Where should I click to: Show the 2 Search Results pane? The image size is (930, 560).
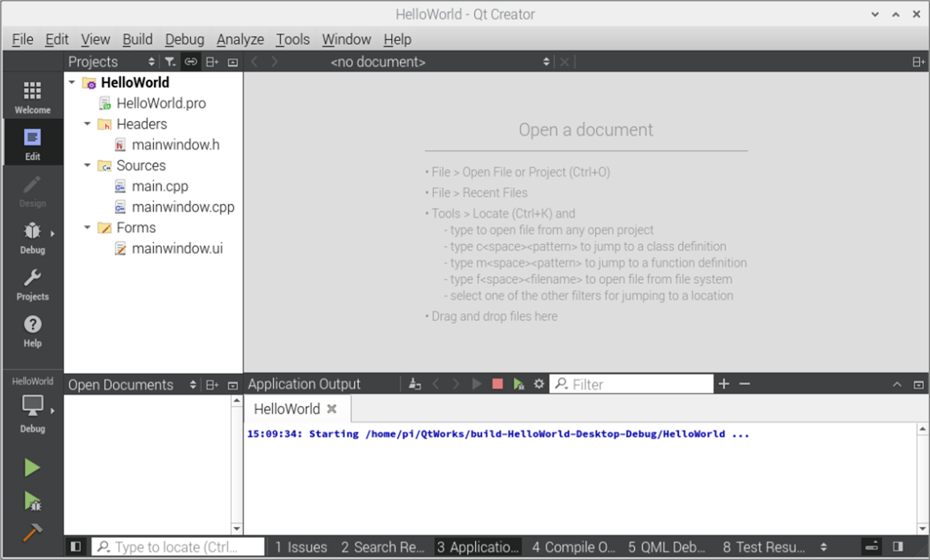click(x=383, y=547)
